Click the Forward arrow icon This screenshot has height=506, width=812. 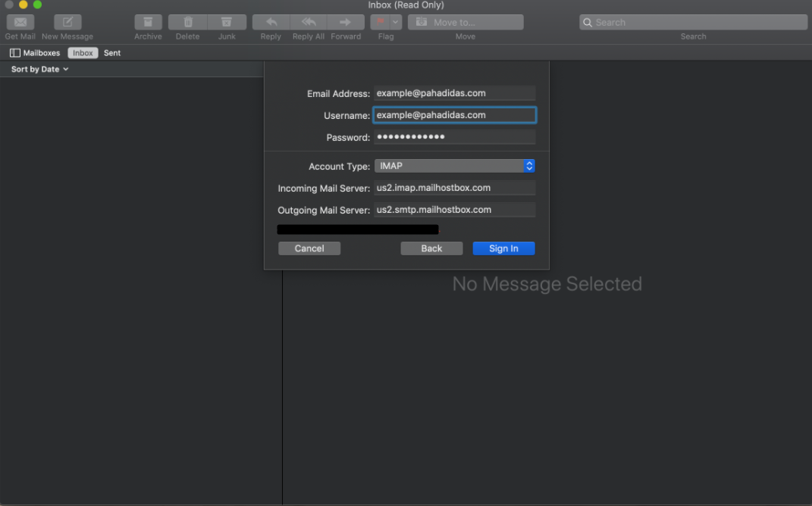[346, 21]
